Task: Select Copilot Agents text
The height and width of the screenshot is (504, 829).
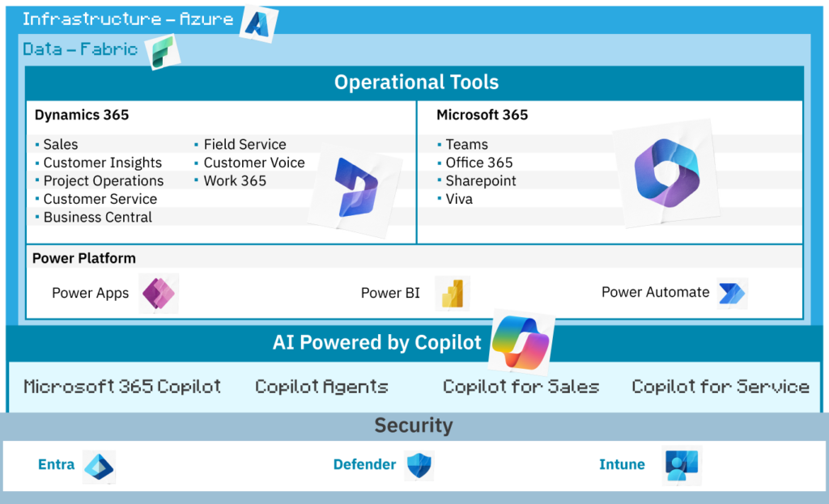Action: coord(321,387)
